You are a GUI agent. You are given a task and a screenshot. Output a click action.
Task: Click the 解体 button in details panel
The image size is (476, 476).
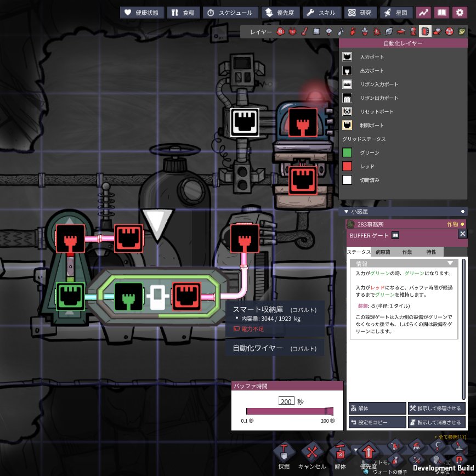[x=377, y=409]
